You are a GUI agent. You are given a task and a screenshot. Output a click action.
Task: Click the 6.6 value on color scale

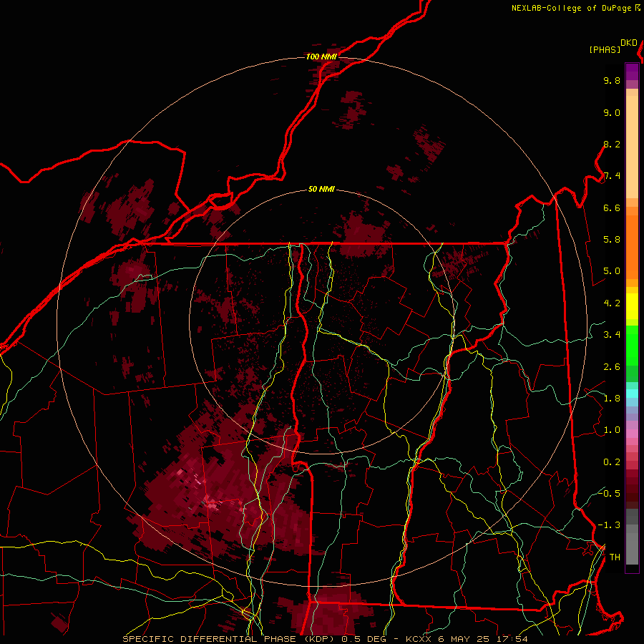point(612,208)
